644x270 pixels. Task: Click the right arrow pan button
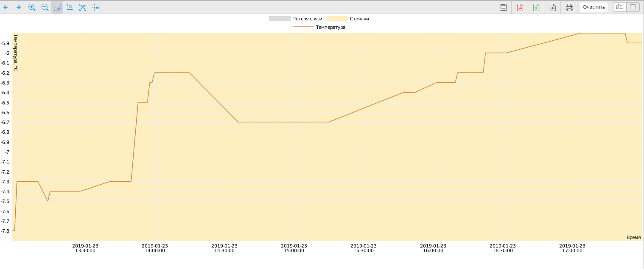point(19,7)
